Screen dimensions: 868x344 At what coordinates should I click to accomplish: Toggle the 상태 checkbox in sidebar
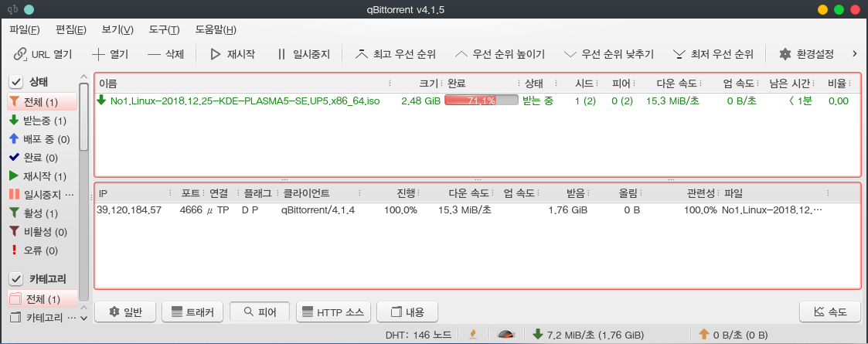[16, 83]
